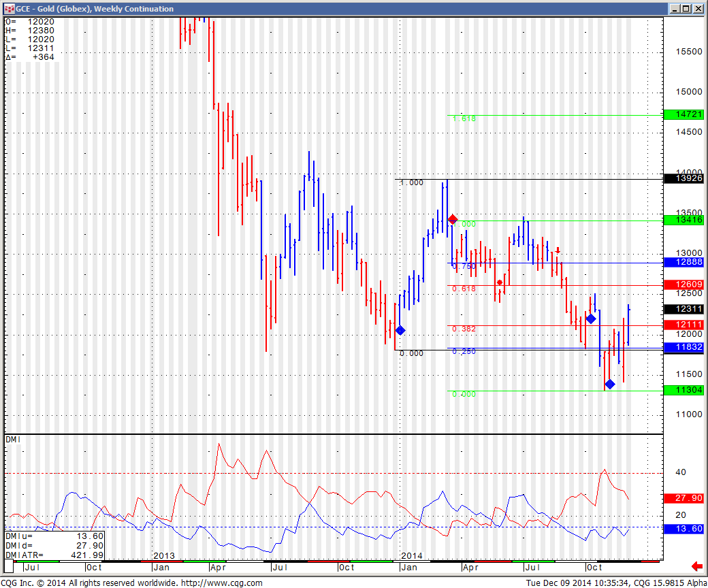Click the small red dot marker near 12609

[x=500, y=282]
